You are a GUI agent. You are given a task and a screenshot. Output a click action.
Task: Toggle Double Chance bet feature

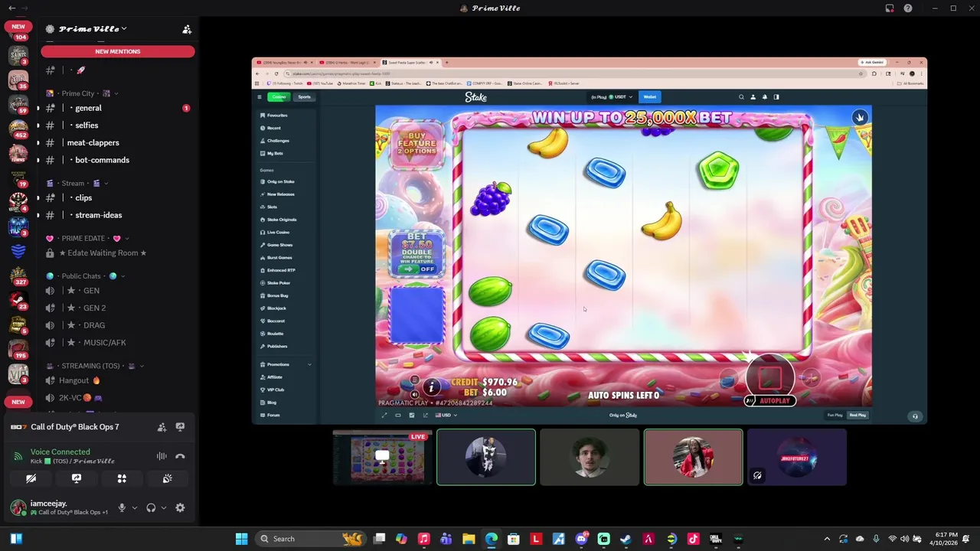417,253
